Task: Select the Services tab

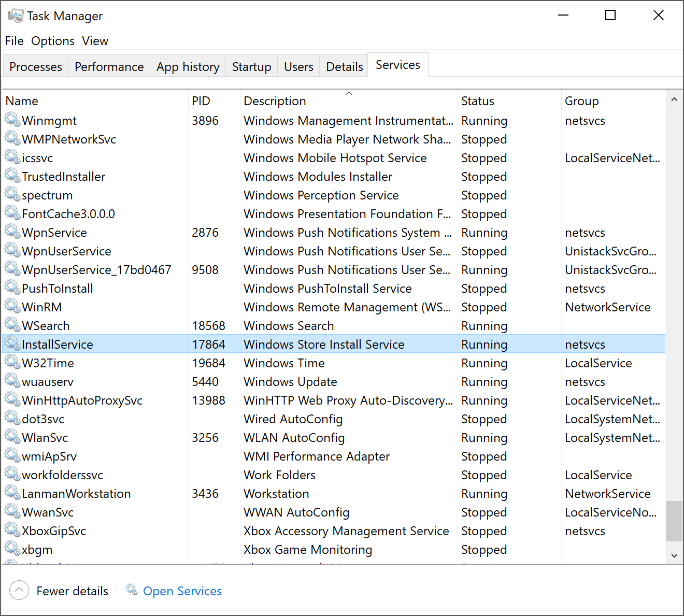Action: coord(398,65)
